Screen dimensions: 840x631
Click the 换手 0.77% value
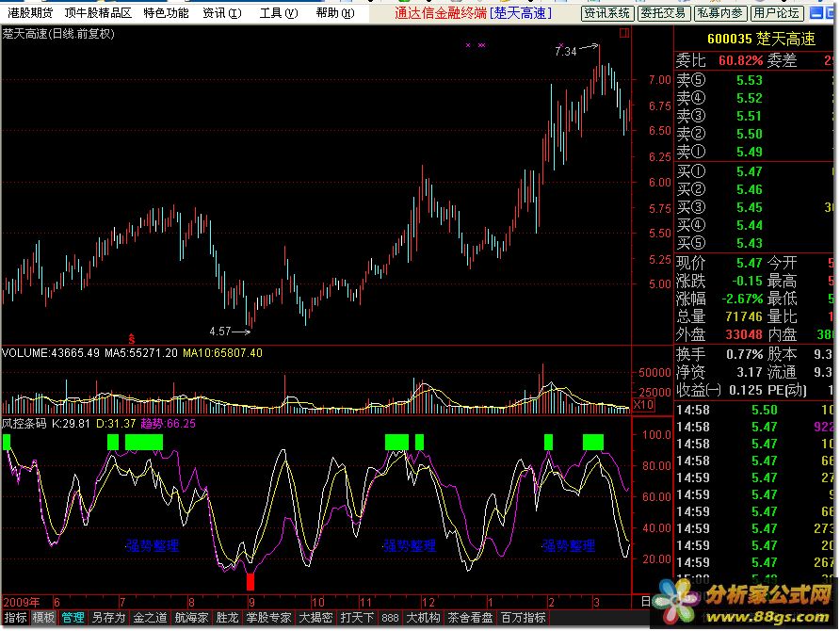745,354
